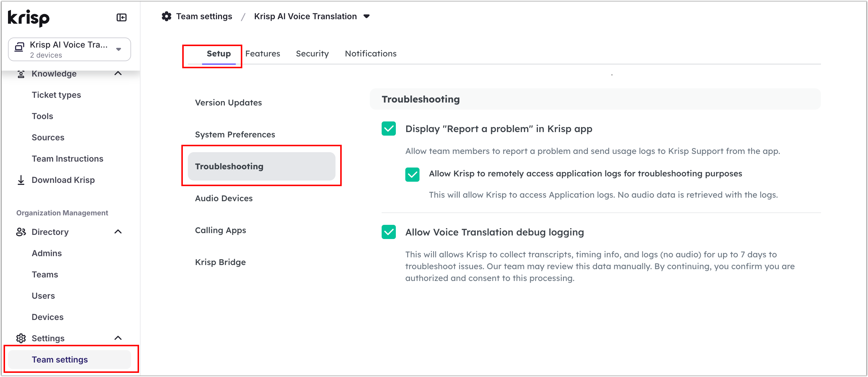The image size is (868, 377).
Task: Switch to the Features tab
Action: pyautogui.click(x=262, y=53)
